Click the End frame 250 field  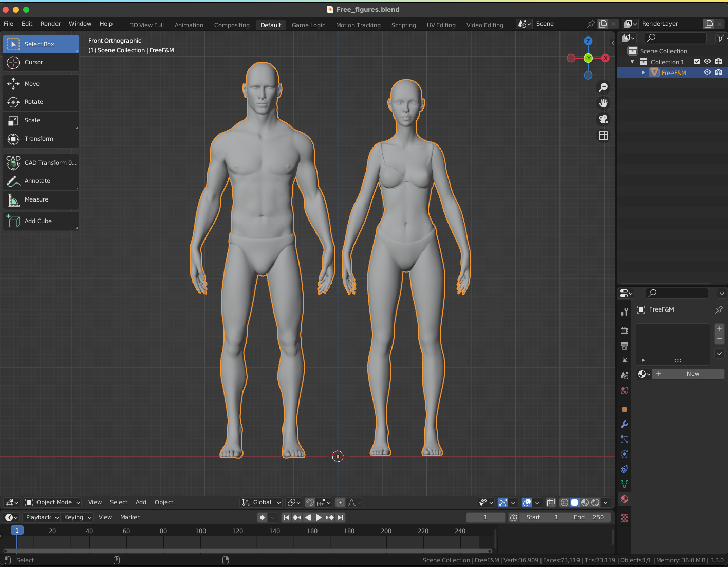(589, 517)
